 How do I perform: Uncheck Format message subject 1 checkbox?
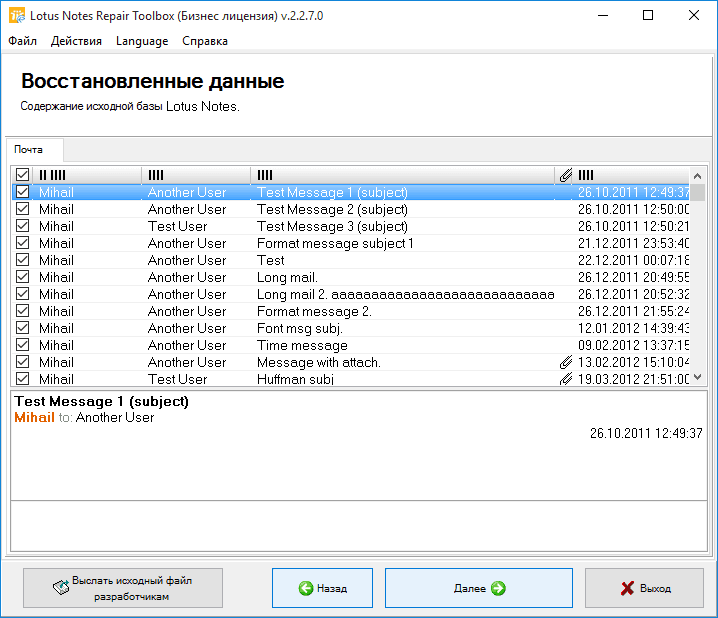[22, 243]
